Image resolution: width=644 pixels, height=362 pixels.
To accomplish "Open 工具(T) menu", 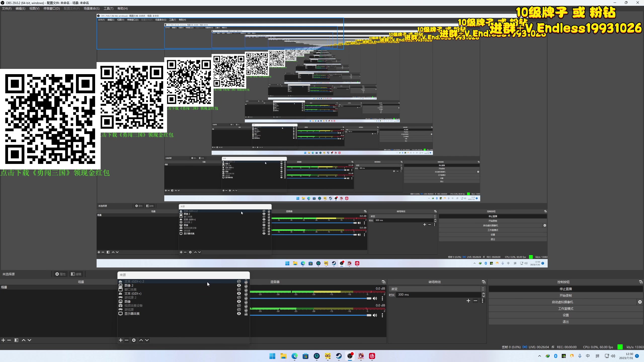I will 108,9.
